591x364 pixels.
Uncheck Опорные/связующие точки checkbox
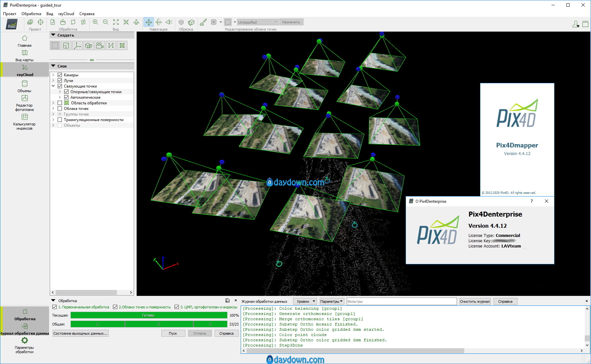point(66,92)
